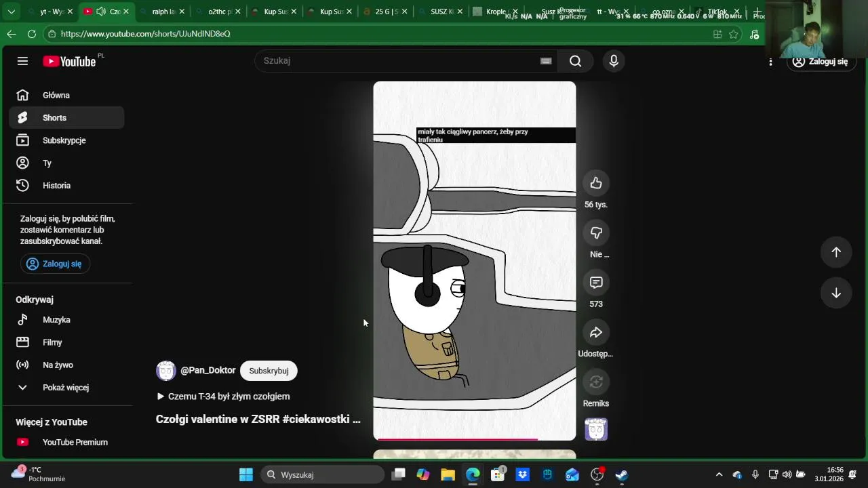Open Windows Start menu

point(246,474)
